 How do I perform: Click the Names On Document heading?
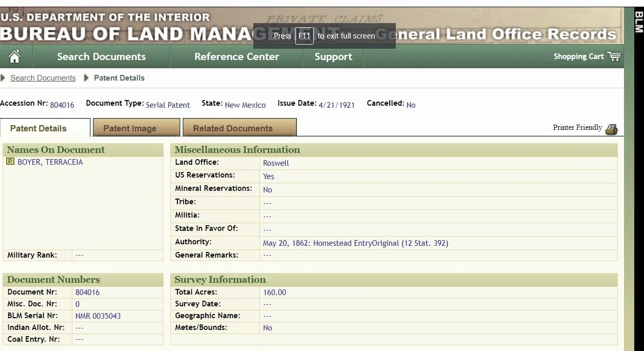[x=55, y=150]
